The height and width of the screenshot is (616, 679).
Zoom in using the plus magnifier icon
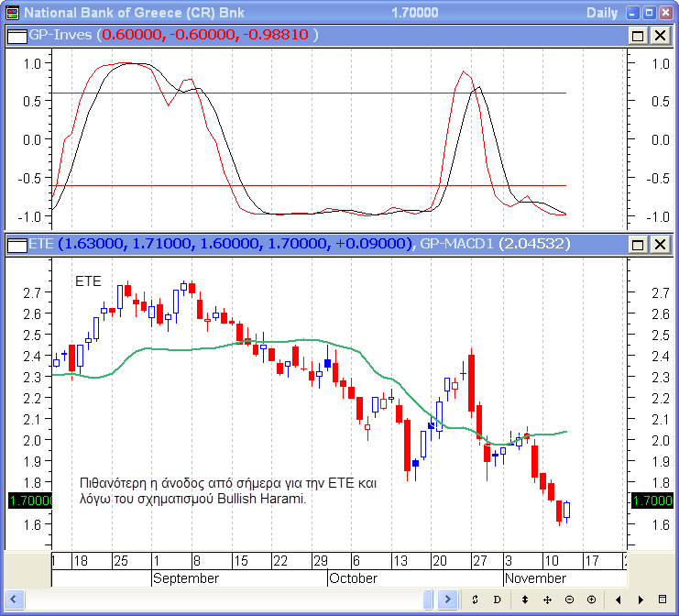tap(591, 599)
